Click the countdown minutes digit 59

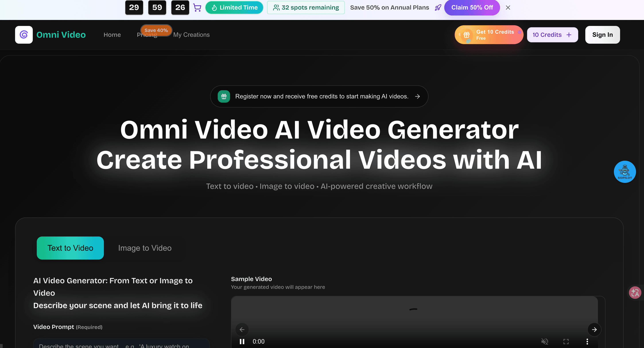coord(157,8)
